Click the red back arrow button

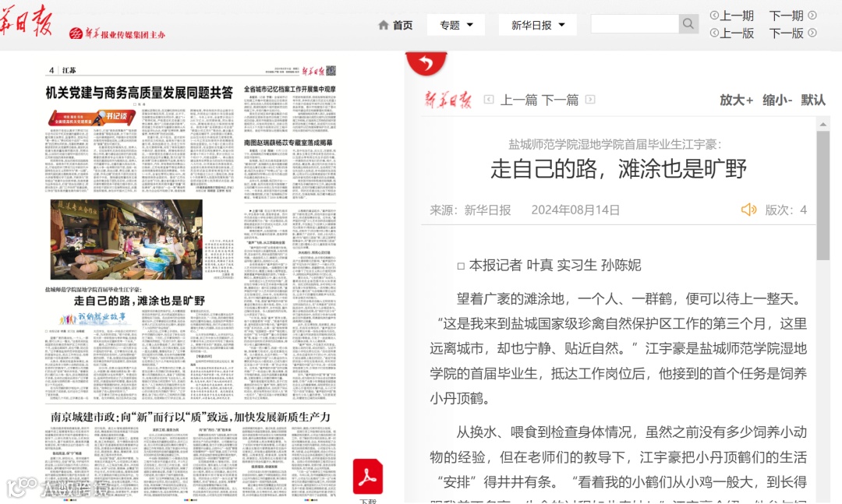[x=426, y=63]
